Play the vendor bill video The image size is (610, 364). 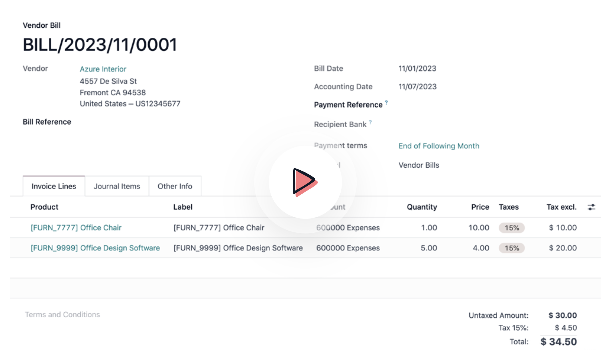click(305, 182)
